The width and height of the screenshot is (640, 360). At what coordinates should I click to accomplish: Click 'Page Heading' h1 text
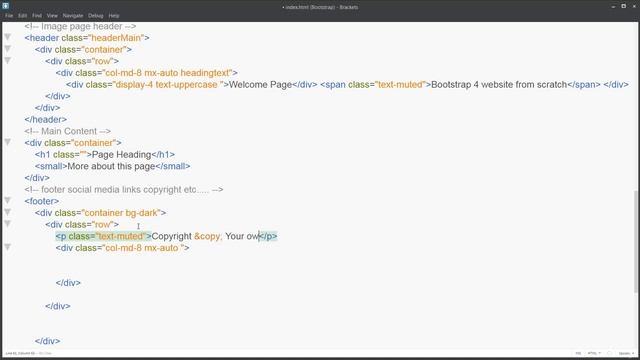[x=122, y=155]
